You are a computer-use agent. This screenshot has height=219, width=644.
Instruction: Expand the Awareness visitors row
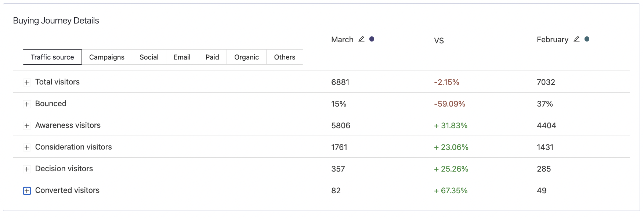(27, 126)
